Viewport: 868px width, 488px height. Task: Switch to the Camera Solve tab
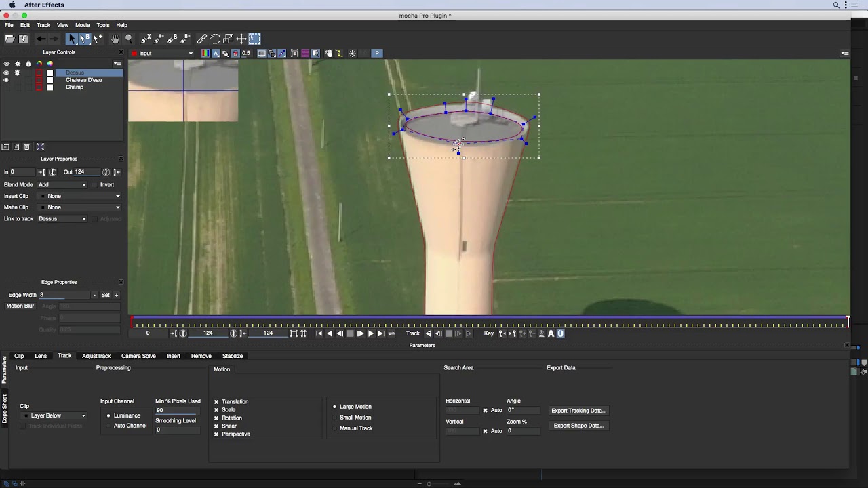(x=138, y=356)
